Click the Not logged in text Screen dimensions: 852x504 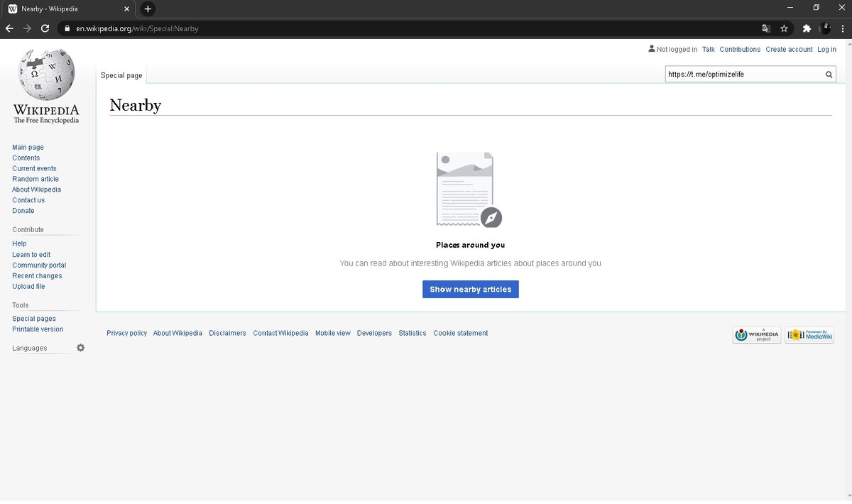coord(677,50)
